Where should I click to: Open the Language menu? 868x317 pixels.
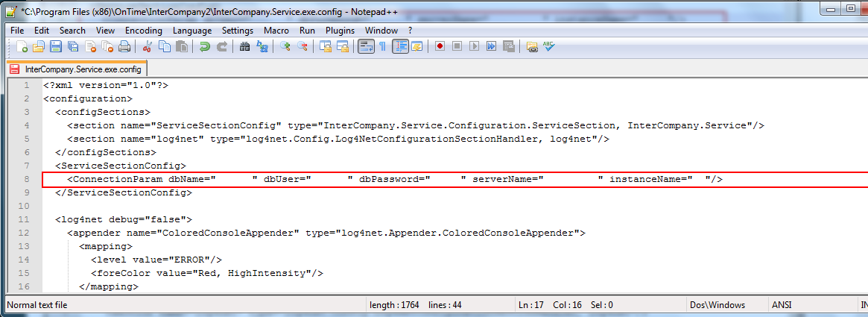pyautogui.click(x=192, y=31)
